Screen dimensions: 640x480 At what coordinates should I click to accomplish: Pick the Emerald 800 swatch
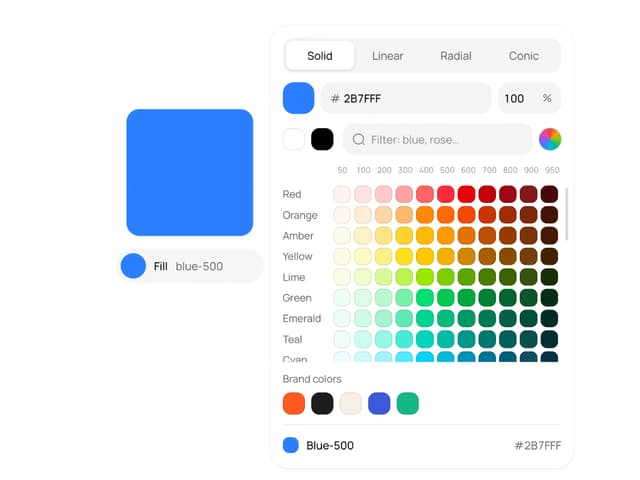pos(508,318)
